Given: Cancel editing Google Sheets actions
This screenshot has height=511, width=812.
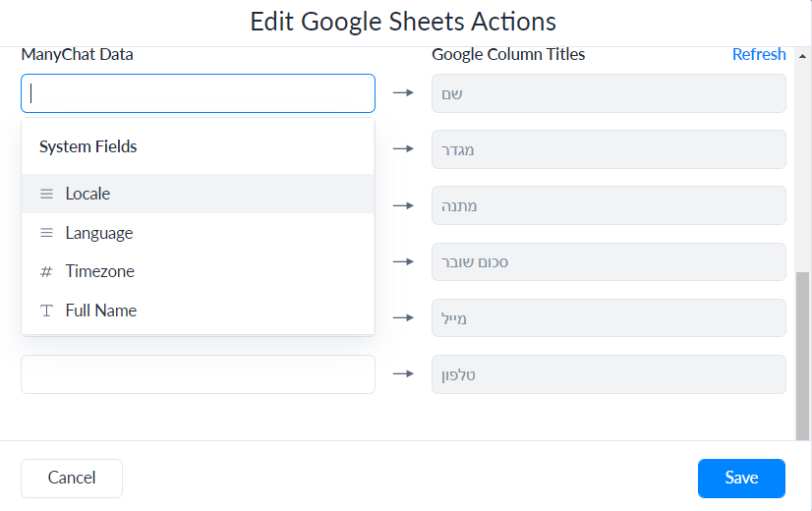Looking at the screenshot, I should pyautogui.click(x=72, y=479).
